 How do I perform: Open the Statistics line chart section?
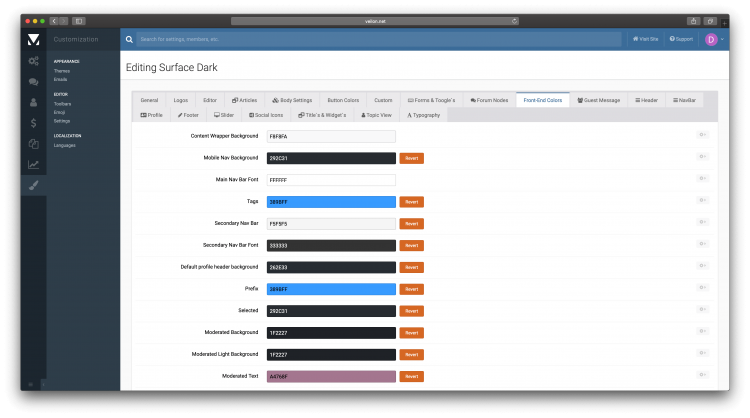[x=33, y=164]
